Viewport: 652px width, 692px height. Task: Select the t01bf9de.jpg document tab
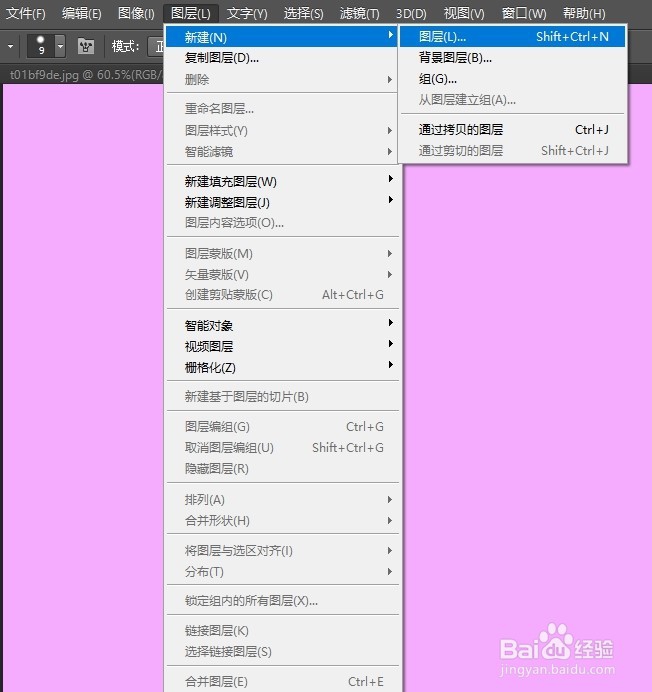pos(84,75)
